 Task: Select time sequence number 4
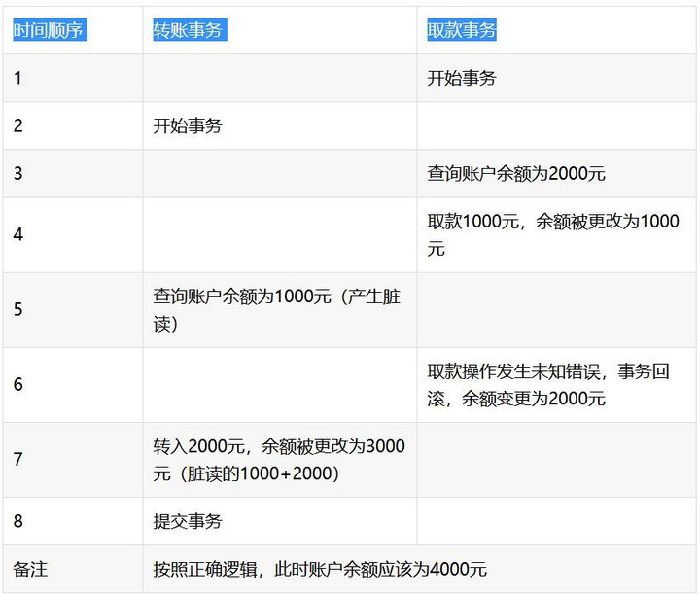click(x=18, y=234)
